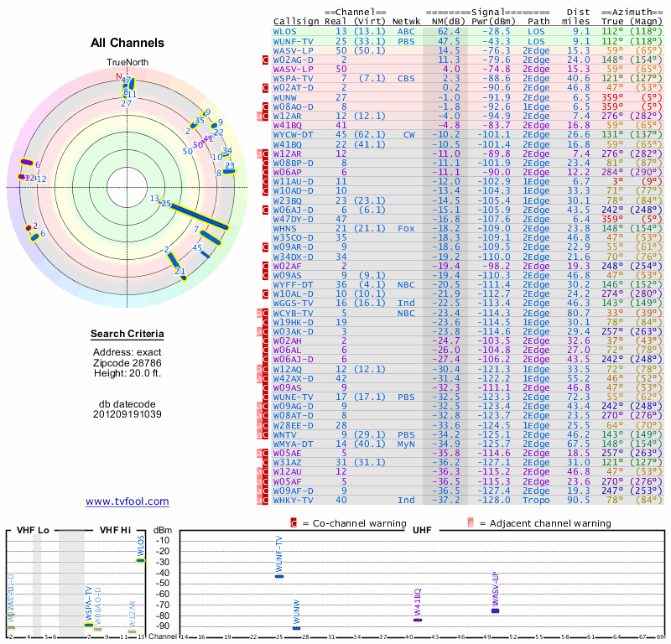This screenshot has height=644, width=671.
Task: Click the red co-channel warning legend icon
Action: (x=294, y=523)
